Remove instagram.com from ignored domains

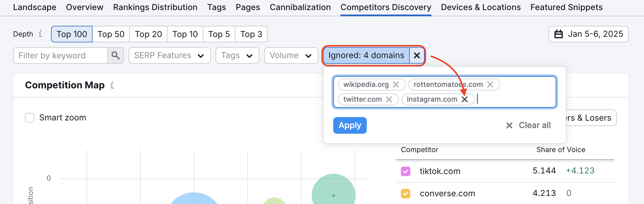click(465, 99)
